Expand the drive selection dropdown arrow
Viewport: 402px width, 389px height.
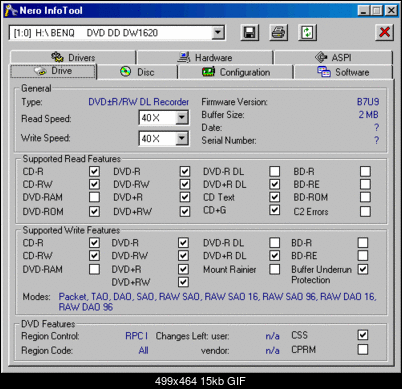point(218,33)
